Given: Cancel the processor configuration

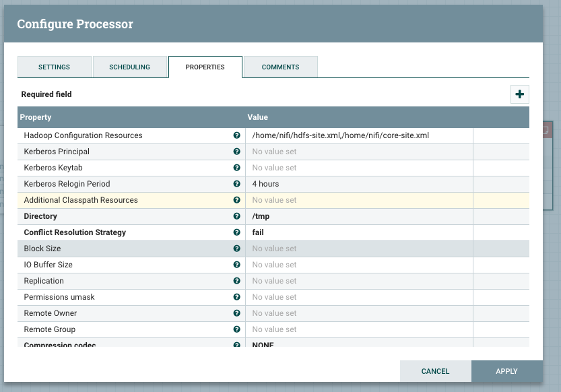Looking at the screenshot, I should [435, 371].
